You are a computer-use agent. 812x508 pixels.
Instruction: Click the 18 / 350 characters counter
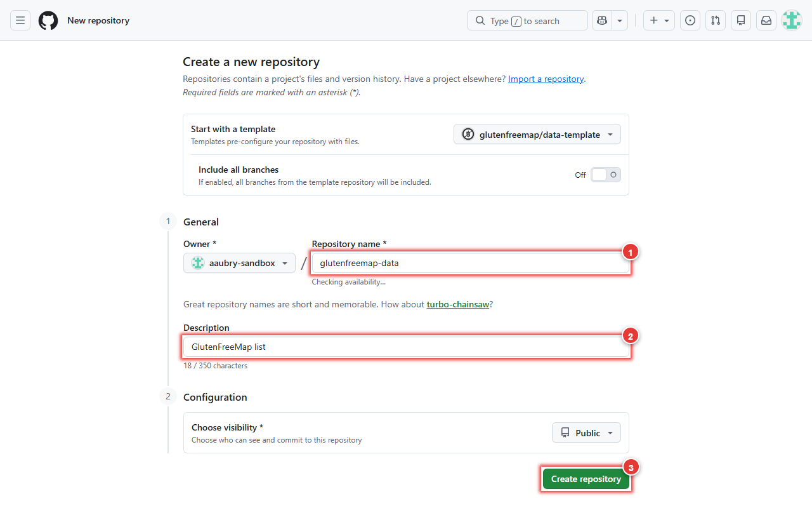pyautogui.click(x=216, y=366)
